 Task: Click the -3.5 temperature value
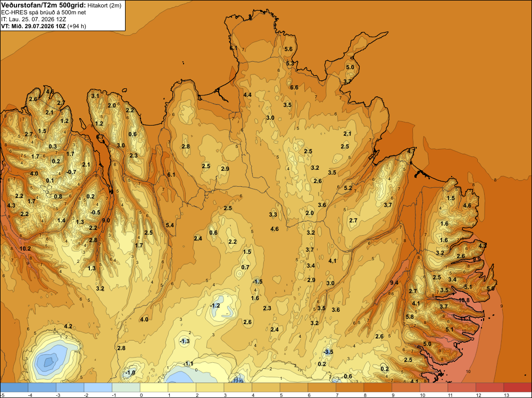pyautogui.click(x=328, y=352)
